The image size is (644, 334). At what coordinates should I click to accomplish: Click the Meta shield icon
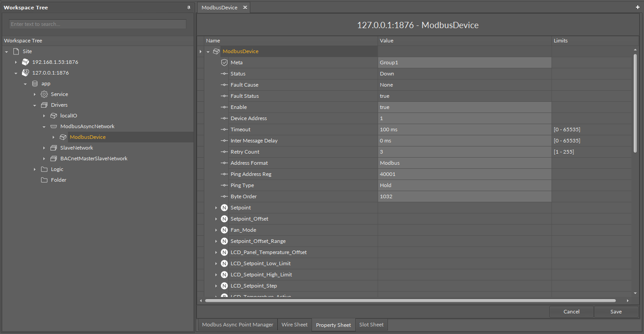click(224, 63)
